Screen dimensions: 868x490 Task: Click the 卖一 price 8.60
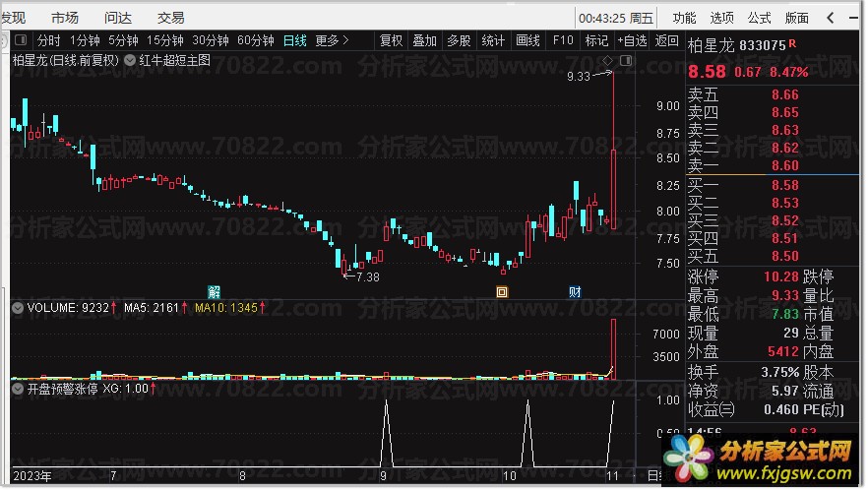[x=785, y=165]
